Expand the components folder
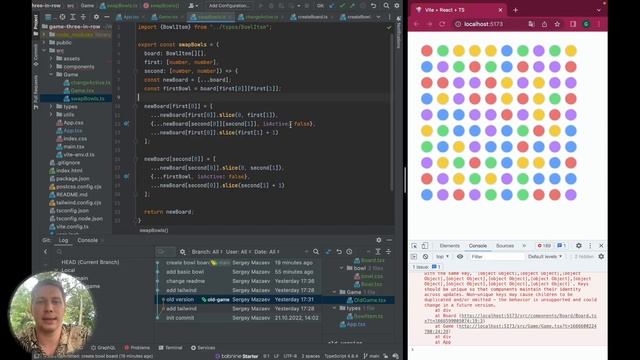 click(51, 67)
